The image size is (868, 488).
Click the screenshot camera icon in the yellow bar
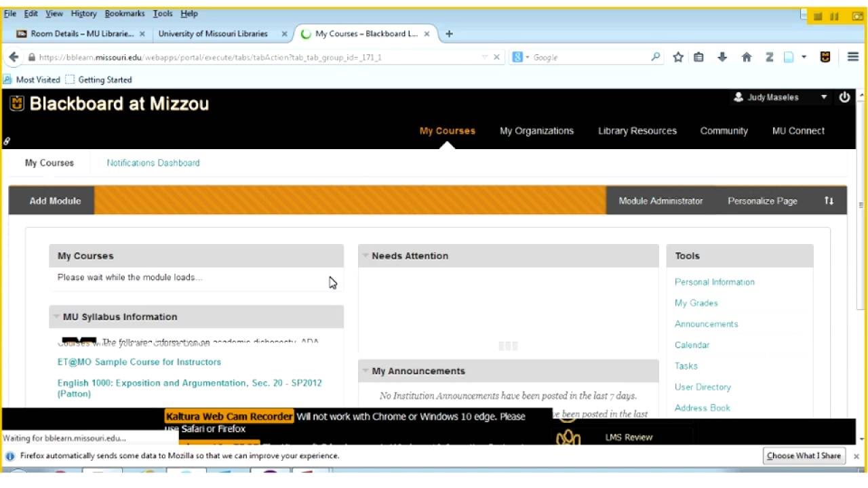click(857, 16)
